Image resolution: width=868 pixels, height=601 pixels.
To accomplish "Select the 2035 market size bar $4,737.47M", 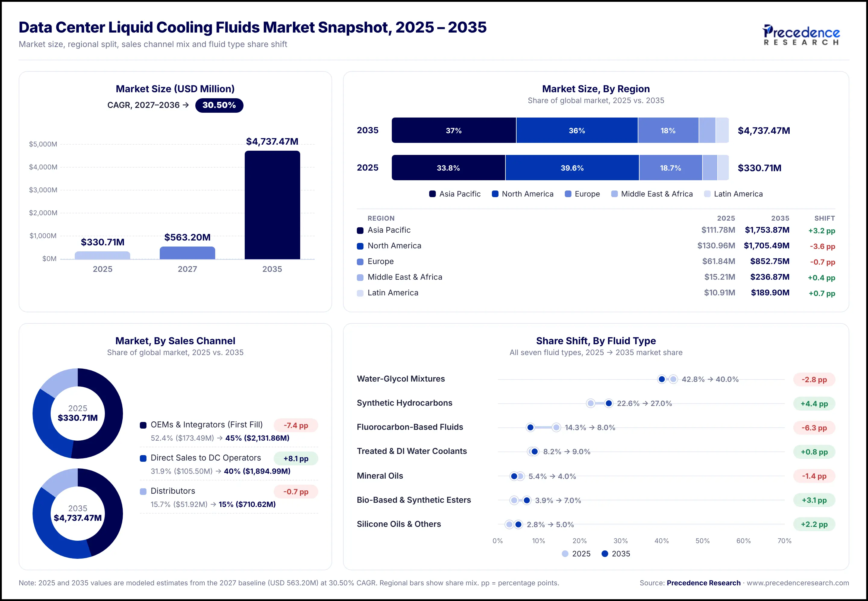I will click(x=272, y=205).
